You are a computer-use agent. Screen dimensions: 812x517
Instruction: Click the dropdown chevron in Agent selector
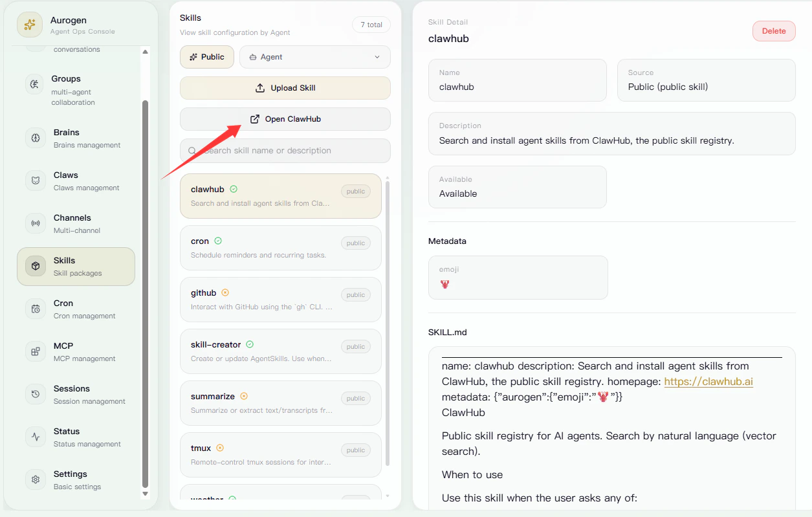click(377, 57)
